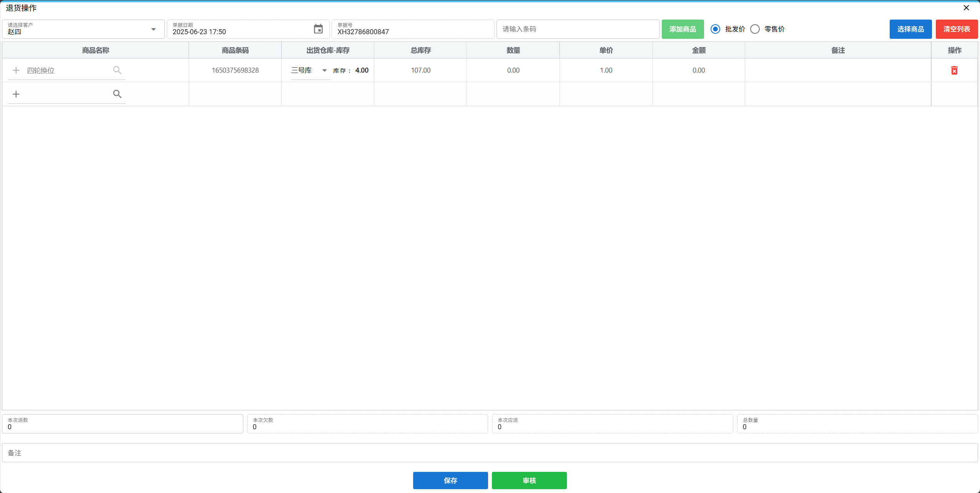Click the 库存 value 4.00

[362, 70]
